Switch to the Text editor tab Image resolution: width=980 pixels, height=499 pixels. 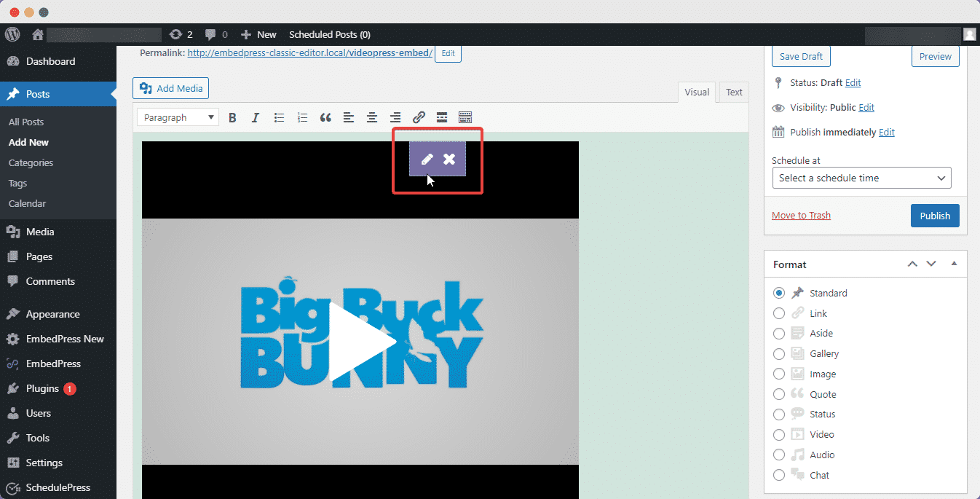(733, 92)
